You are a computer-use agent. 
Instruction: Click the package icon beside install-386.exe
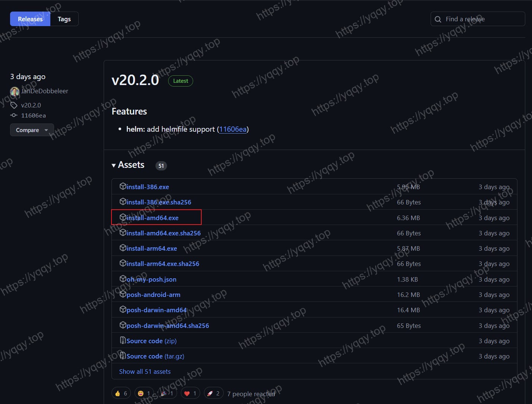pos(123,186)
